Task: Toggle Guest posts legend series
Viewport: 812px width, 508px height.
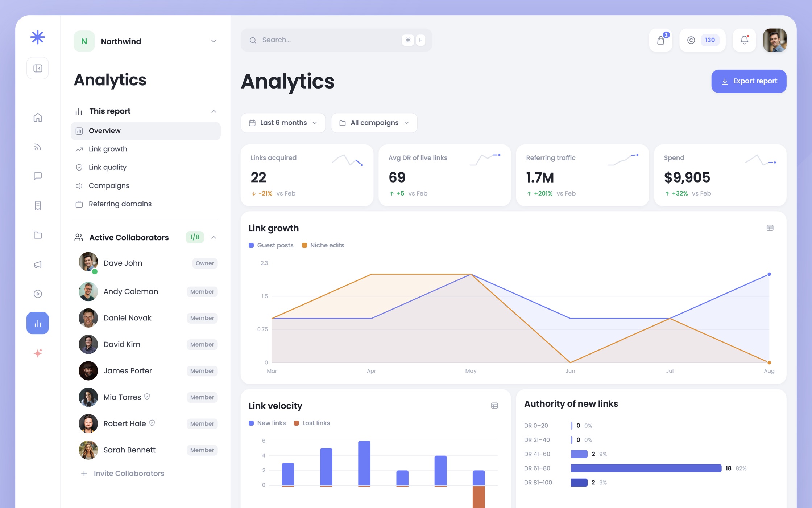Action: pos(271,245)
